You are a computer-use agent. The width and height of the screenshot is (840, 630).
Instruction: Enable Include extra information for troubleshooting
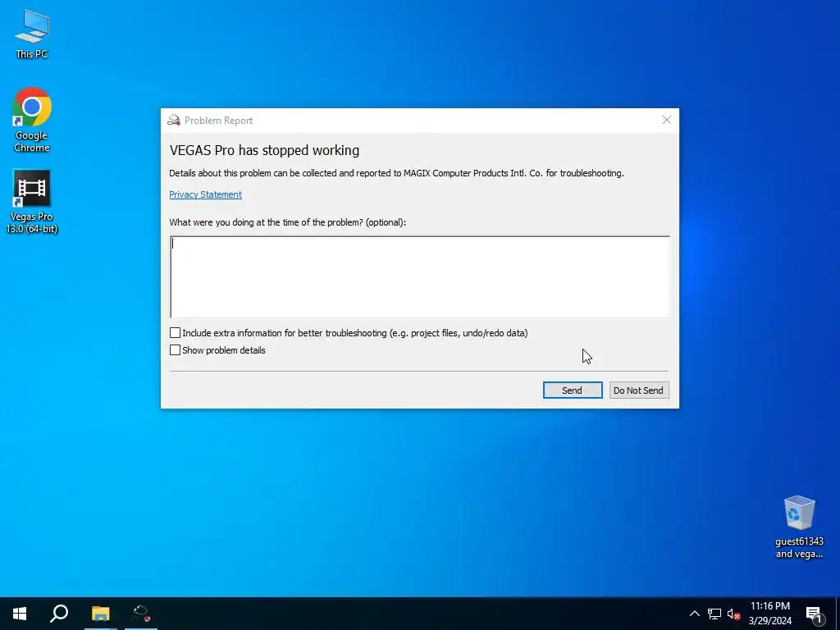pyautogui.click(x=175, y=333)
